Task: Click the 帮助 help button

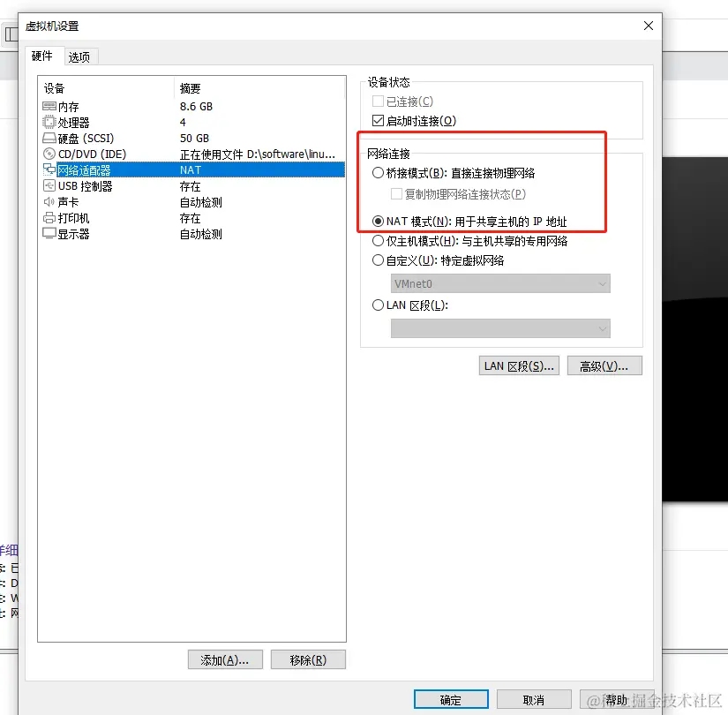Action: [617, 699]
